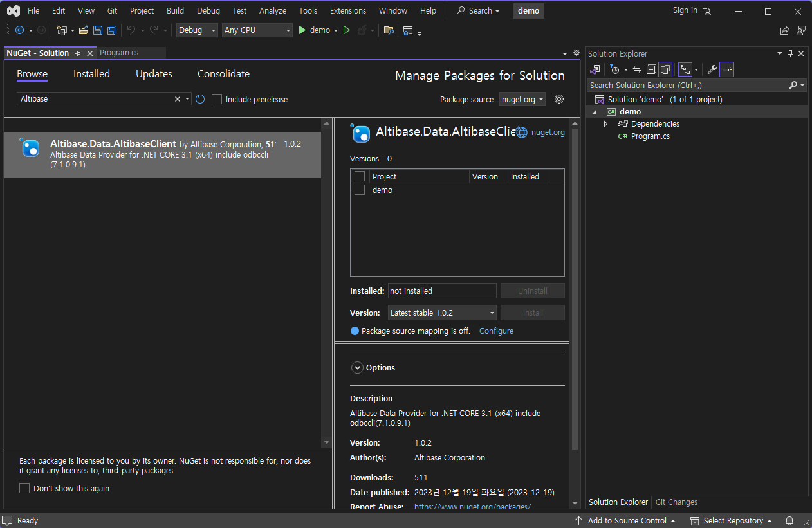Refresh the NuGet package search results

[x=200, y=99]
